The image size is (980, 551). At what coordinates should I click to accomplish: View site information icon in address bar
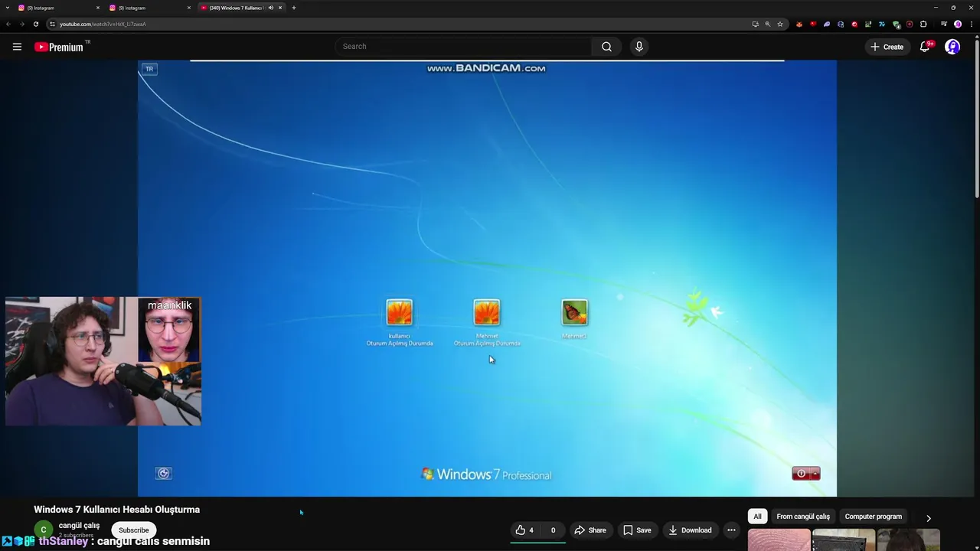click(x=52, y=24)
